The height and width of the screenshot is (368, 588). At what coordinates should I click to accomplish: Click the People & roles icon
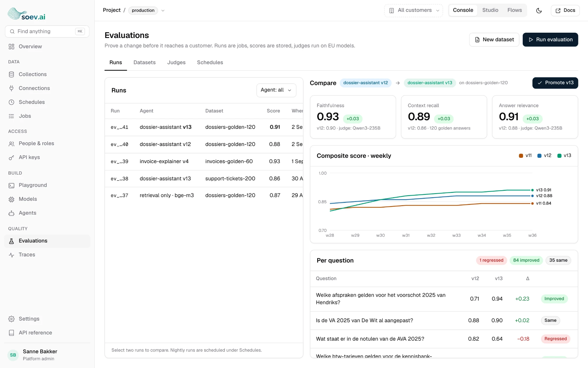coord(11,144)
